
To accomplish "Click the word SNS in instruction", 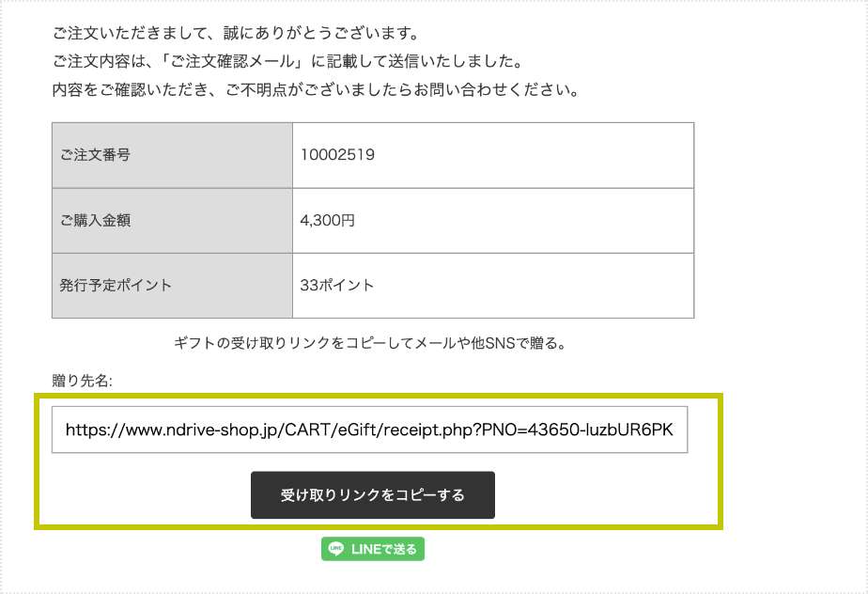I will [500, 344].
